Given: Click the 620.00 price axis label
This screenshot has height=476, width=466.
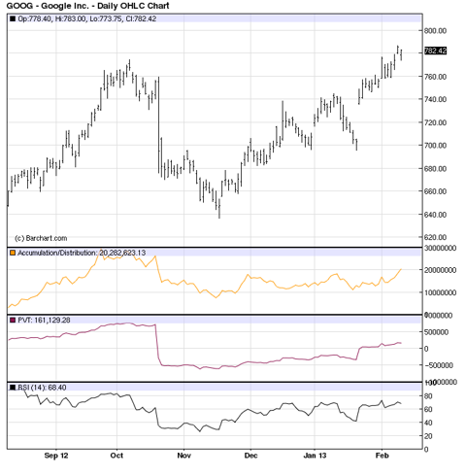Looking at the screenshot, I should coord(435,237).
